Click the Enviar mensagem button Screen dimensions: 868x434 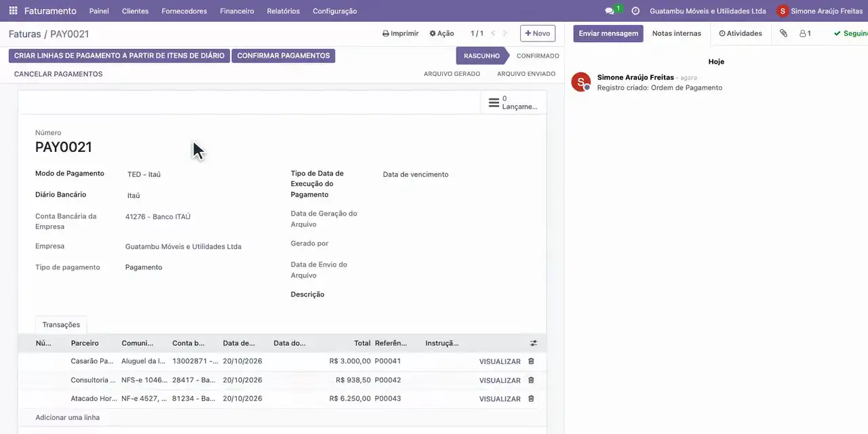point(608,33)
